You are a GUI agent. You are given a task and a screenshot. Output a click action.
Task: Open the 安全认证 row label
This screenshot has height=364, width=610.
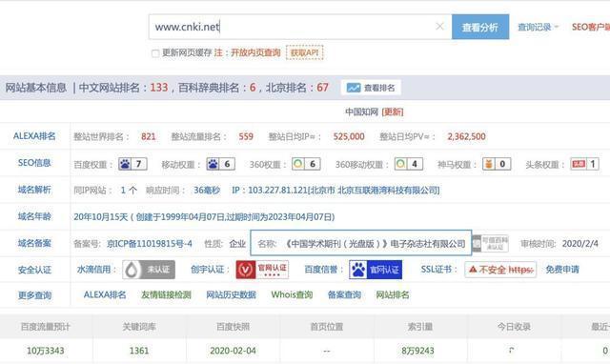[34, 270]
